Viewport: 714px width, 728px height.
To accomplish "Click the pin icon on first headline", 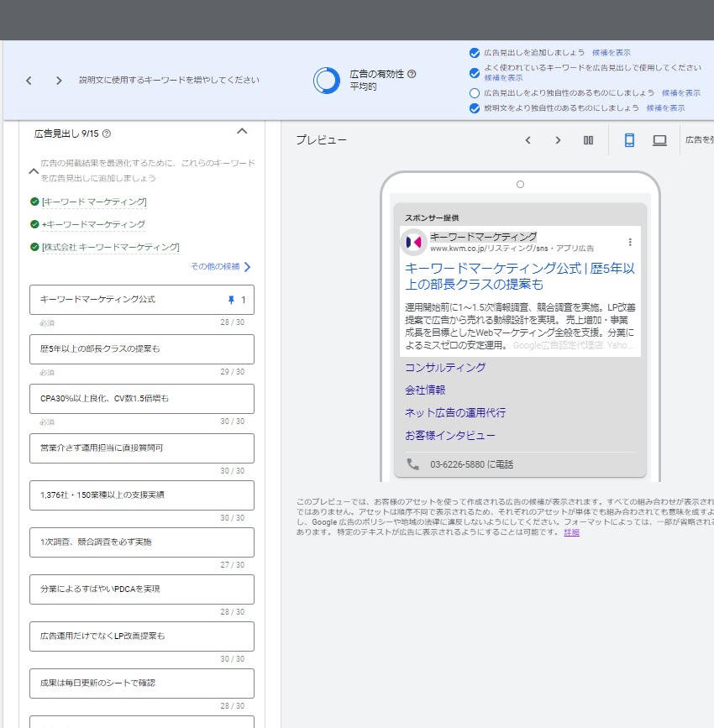I will [231, 300].
